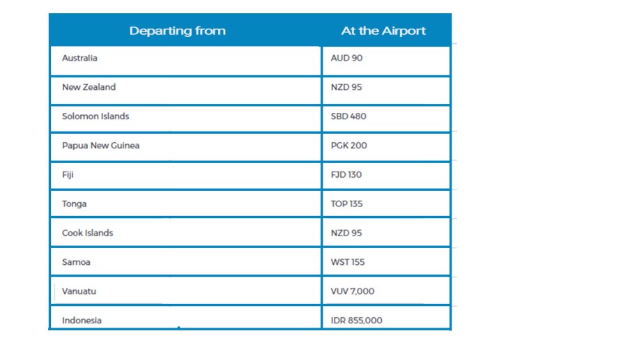Click the TOP 135 fee cell
This screenshot has width=644, height=352.
coord(386,204)
